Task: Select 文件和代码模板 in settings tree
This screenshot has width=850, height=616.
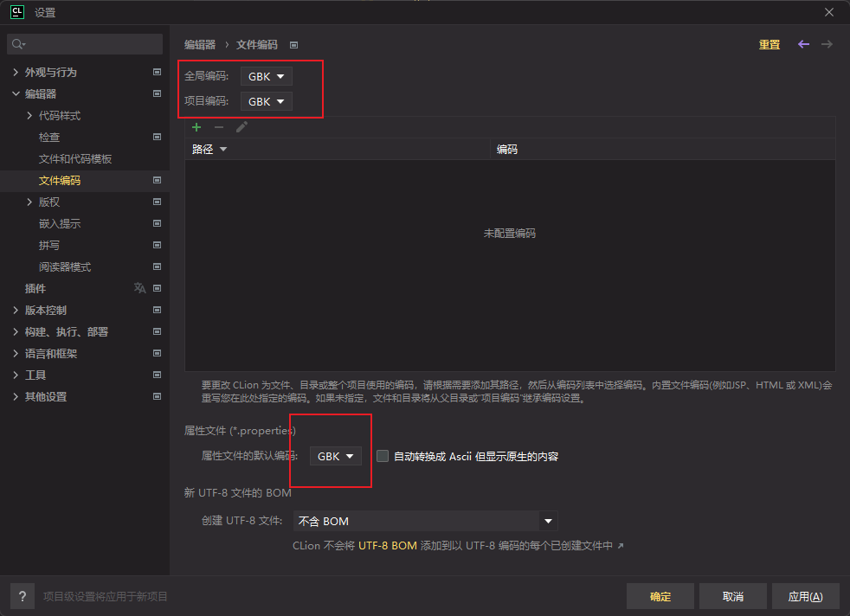Action: pos(75,158)
